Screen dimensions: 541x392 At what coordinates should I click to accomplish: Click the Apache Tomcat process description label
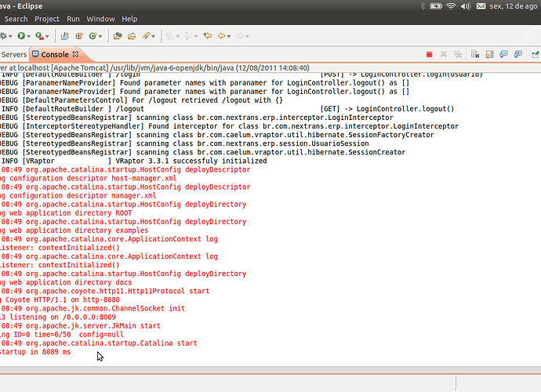click(154, 67)
